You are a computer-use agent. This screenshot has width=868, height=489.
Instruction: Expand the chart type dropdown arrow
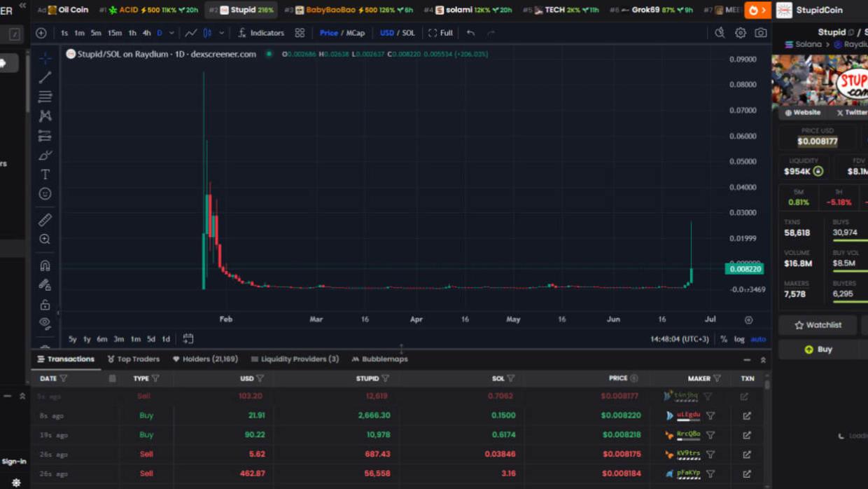(x=222, y=33)
